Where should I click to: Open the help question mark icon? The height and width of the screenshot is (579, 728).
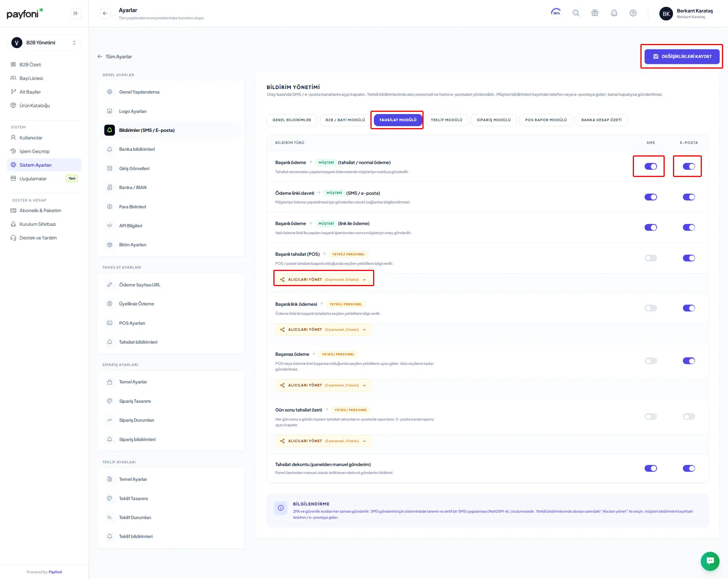(633, 13)
